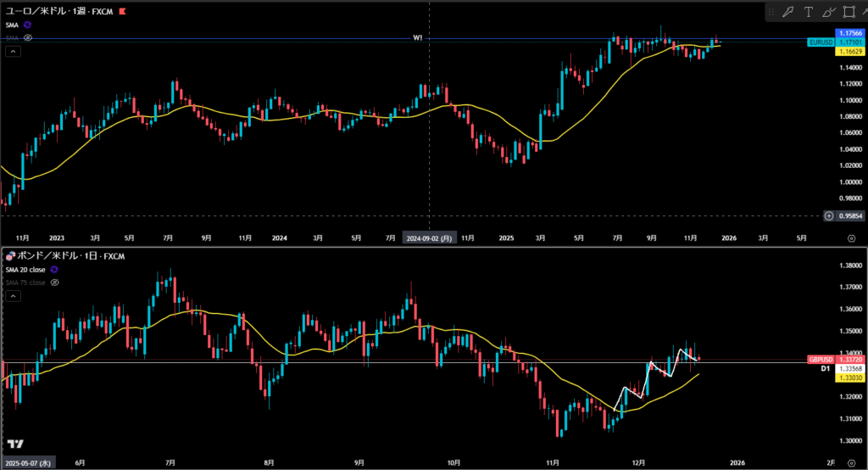Select the arrow drawing tool
Image resolution: width=868 pixels, height=470 pixels.
pyautogui.click(x=787, y=12)
